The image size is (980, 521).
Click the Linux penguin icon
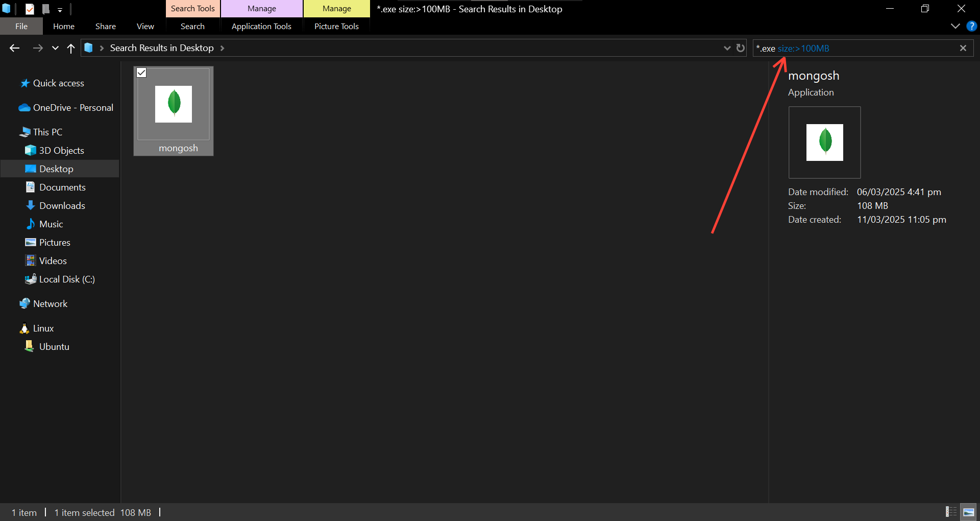pyautogui.click(x=24, y=328)
